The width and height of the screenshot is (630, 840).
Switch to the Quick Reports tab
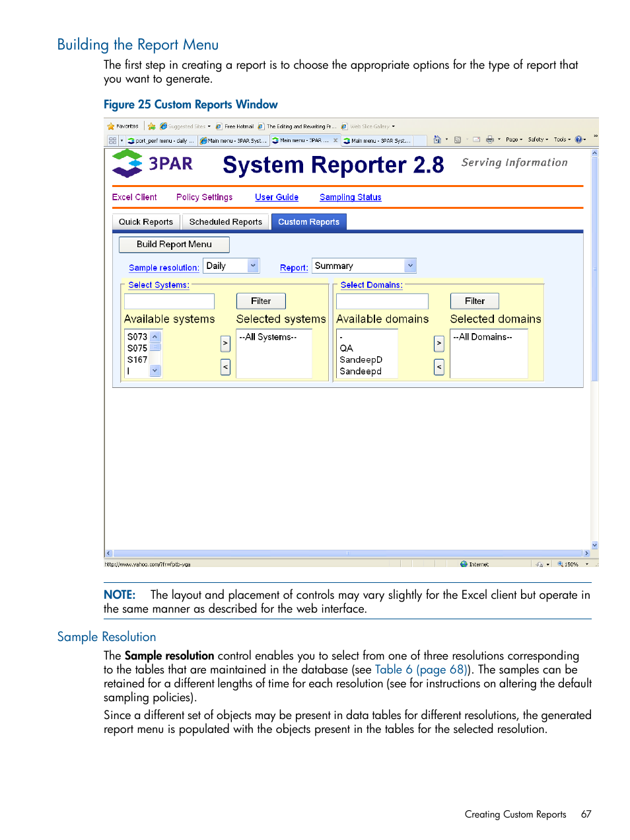coord(146,222)
